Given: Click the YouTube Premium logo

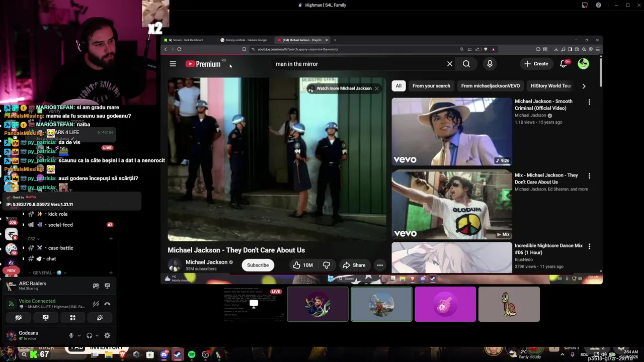Looking at the screenshot, I should tap(203, 64).
